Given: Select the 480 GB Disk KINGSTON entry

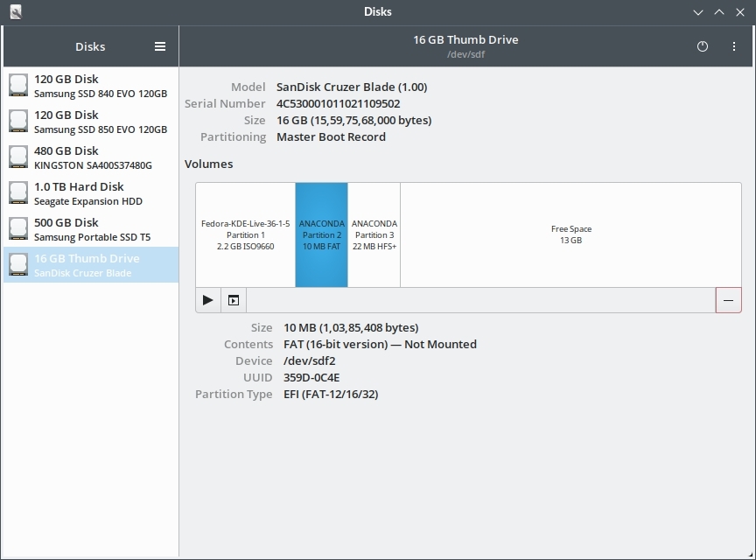Looking at the screenshot, I should (91, 157).
